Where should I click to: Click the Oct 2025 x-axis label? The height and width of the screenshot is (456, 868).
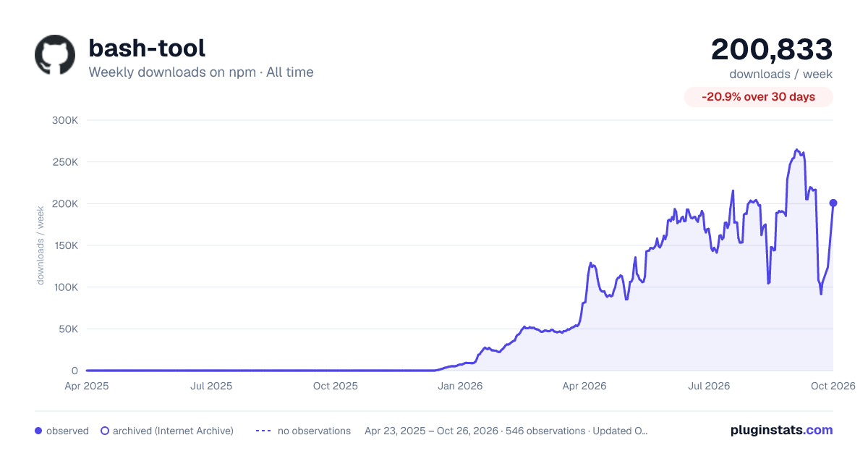[336, 386]
